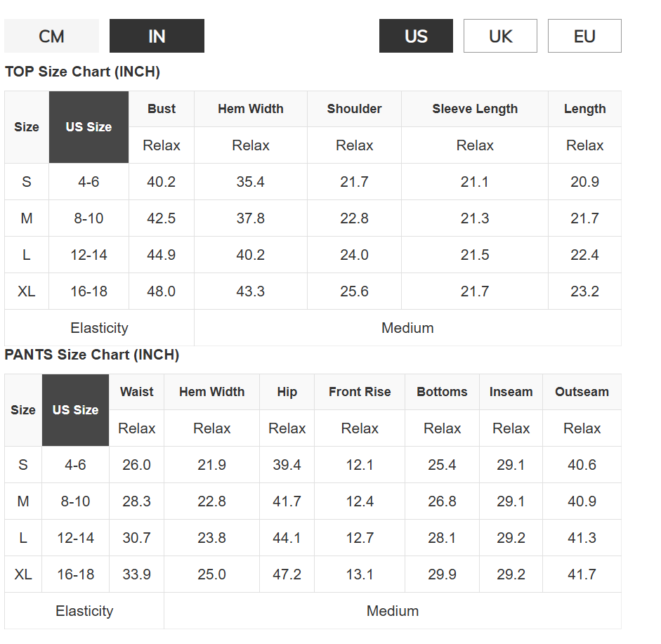Click the Shoulder column header

point(355,109)
